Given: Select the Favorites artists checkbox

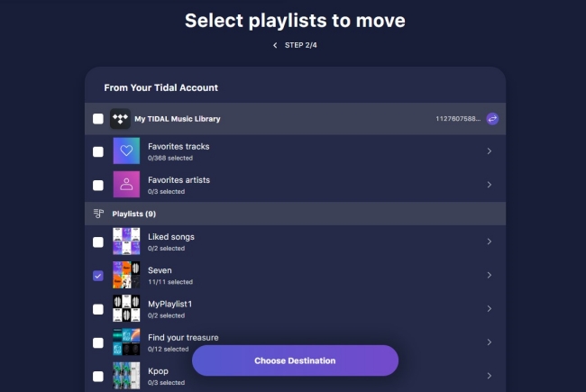Looking at the screenshot, I should [98, 186].
